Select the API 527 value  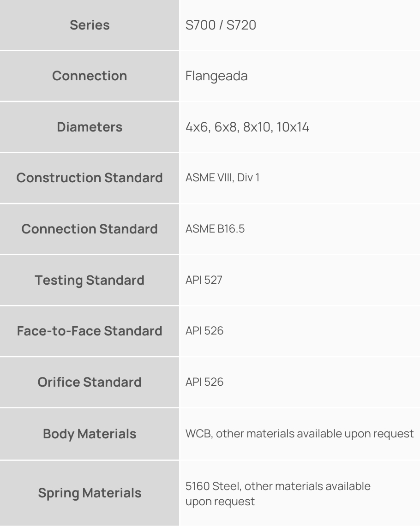click(x=204, y=280)
